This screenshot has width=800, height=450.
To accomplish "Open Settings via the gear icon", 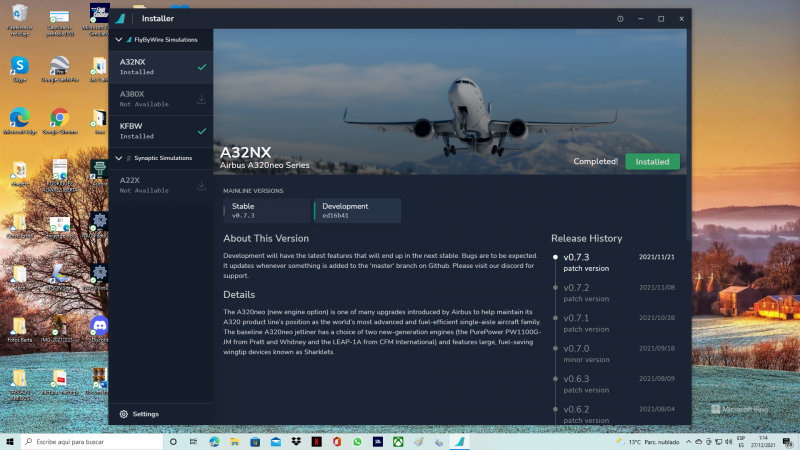I will click(x=124, y=414).
